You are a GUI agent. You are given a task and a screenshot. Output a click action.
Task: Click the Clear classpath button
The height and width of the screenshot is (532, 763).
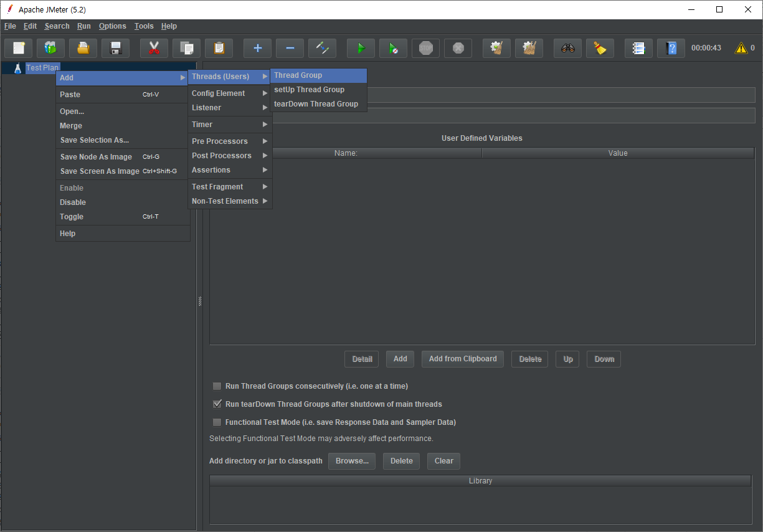444,461
